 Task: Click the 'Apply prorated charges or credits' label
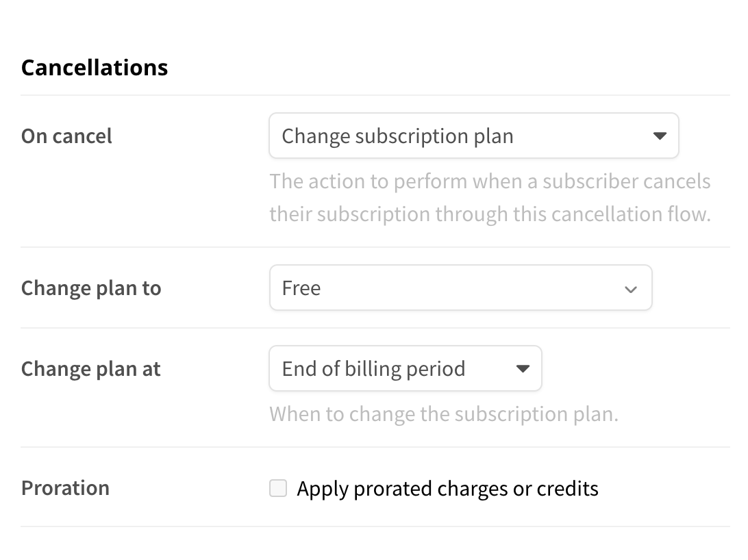(x=447, y=489)
